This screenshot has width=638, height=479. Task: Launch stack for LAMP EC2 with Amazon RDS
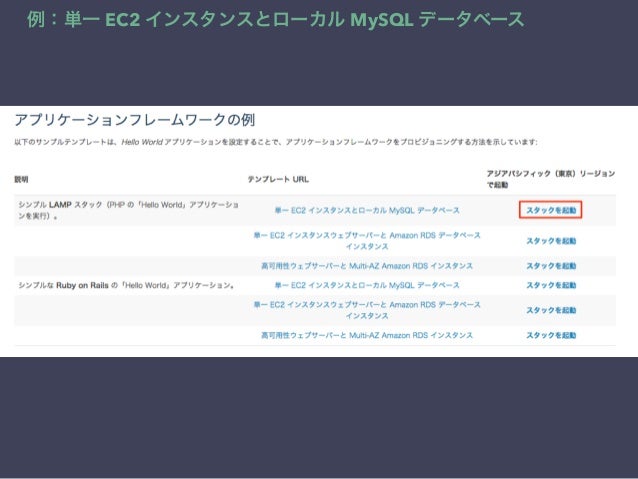pyautogui.click(x=551, y=241)
